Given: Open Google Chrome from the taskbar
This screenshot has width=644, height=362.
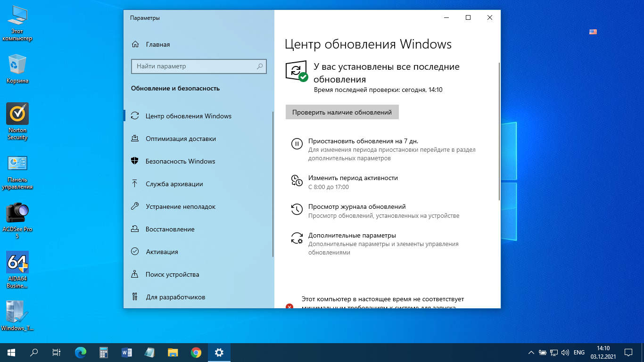Looking at the screenshot, I should point(196,352).
